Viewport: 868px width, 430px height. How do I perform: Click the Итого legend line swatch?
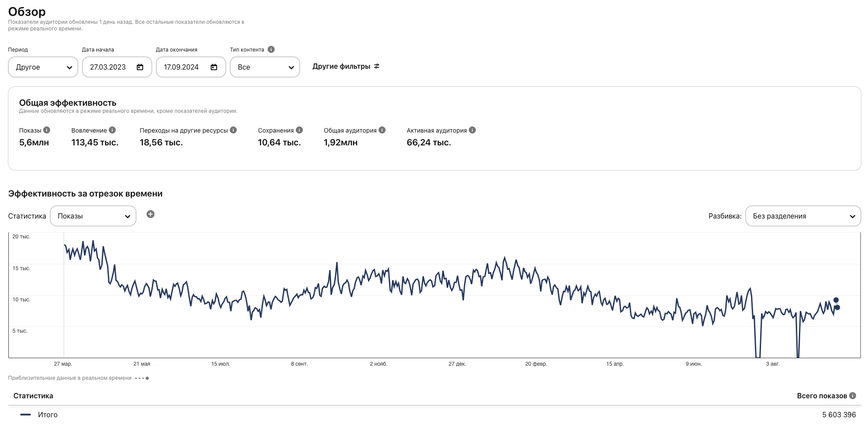point(26,415)
